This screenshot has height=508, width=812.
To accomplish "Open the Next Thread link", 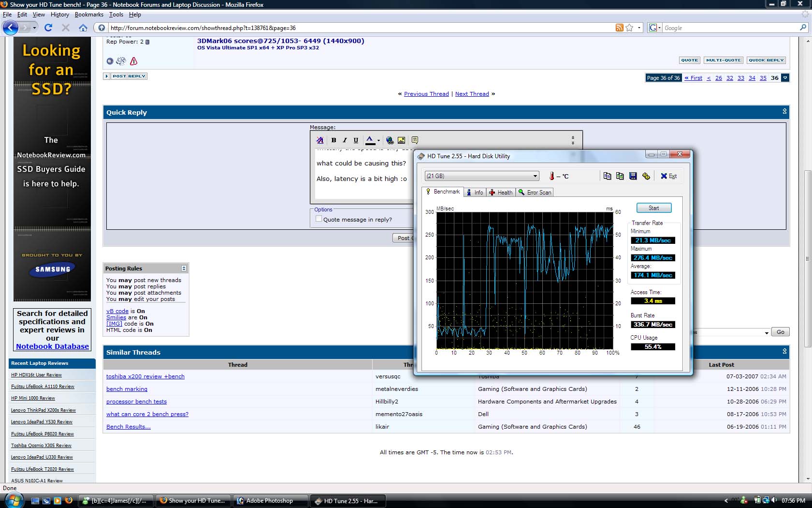I will tap(472, 94).
